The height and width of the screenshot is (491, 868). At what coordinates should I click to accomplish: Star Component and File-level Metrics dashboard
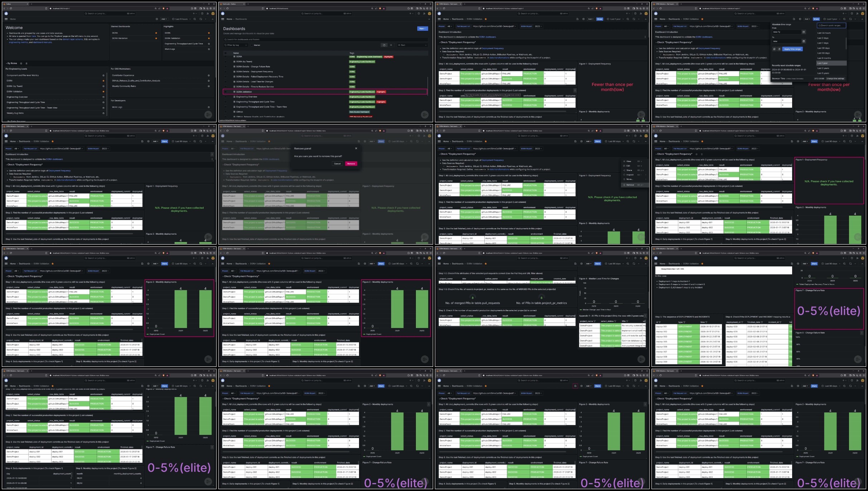[104, 75]
